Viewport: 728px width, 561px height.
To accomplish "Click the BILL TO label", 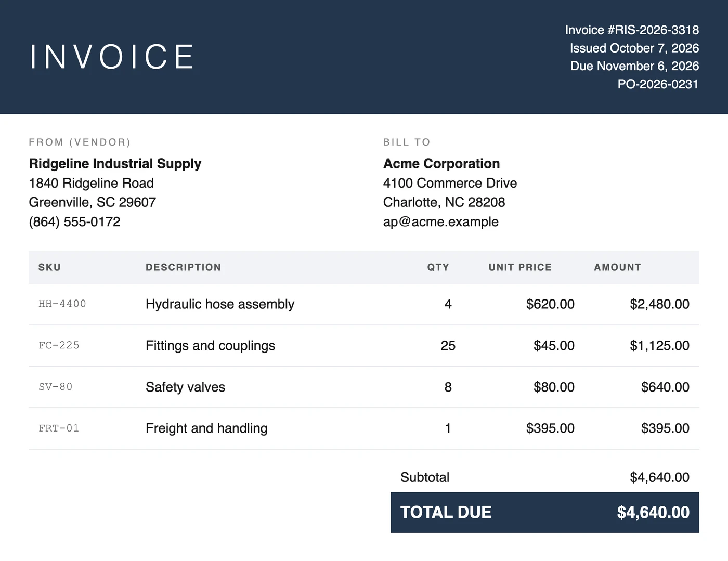I will pos(407,142).
